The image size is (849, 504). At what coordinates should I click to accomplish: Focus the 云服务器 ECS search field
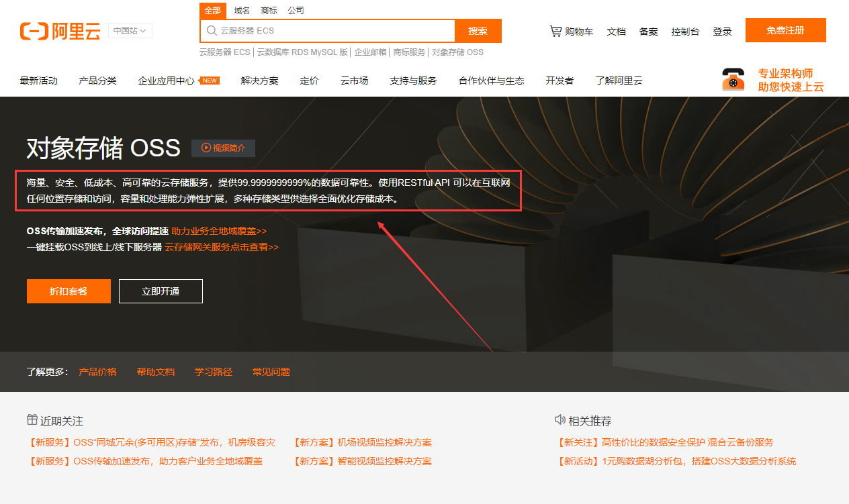pyautogui.click(x=328, y=31)
